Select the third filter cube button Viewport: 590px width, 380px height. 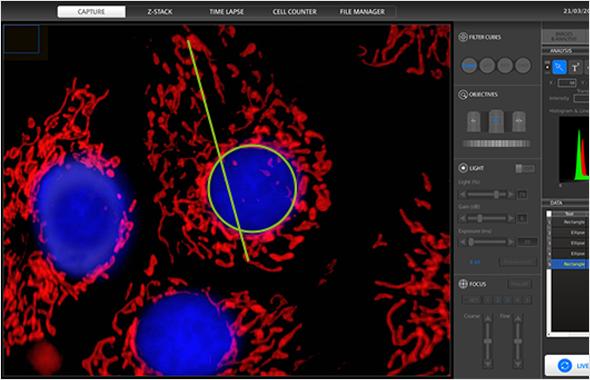505,65
